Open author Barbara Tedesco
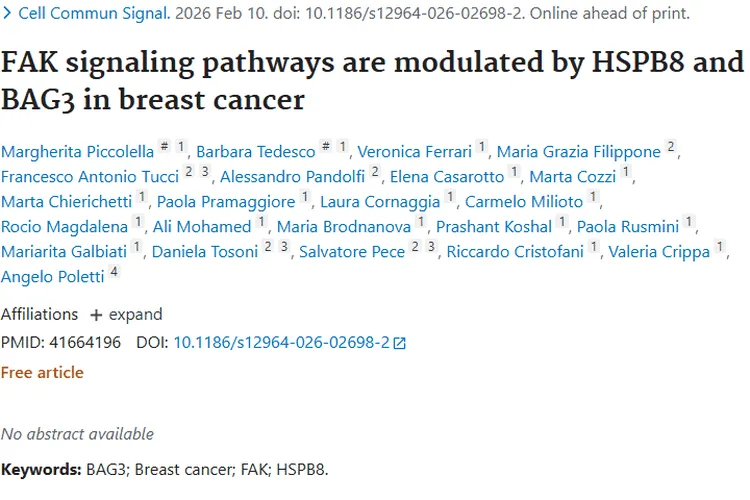This screenshot has width=750, height=500. (256, 152)
